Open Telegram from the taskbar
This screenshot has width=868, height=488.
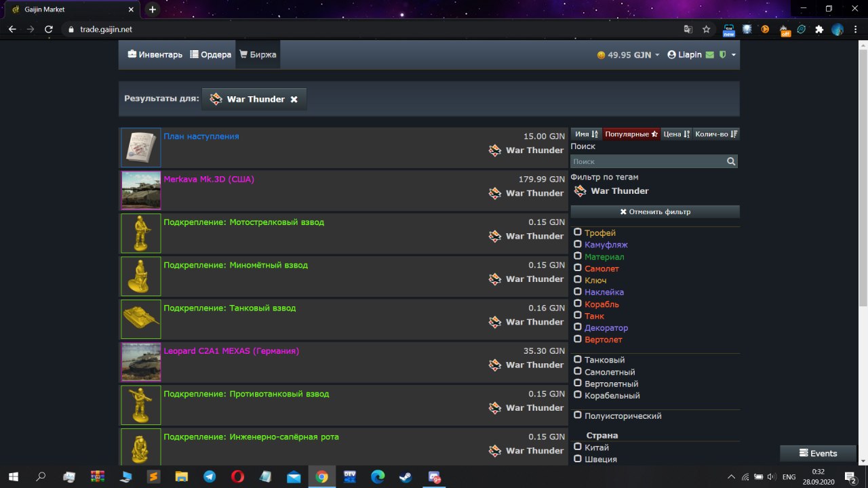tap(209, 477)
